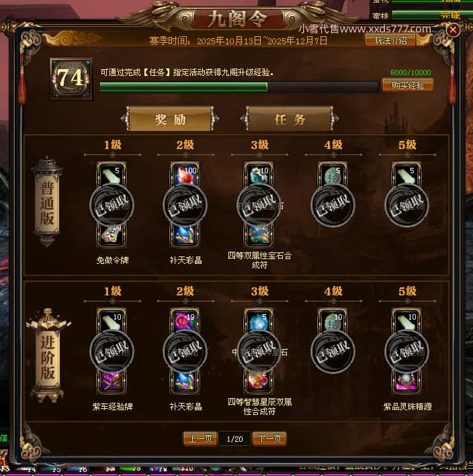Image resolution: width=473 pixels, height=476 pixels.
Task: Click the 进阶版 3级 blue orb reward icon
Action: pyautogui.click(x=259, y=320)
